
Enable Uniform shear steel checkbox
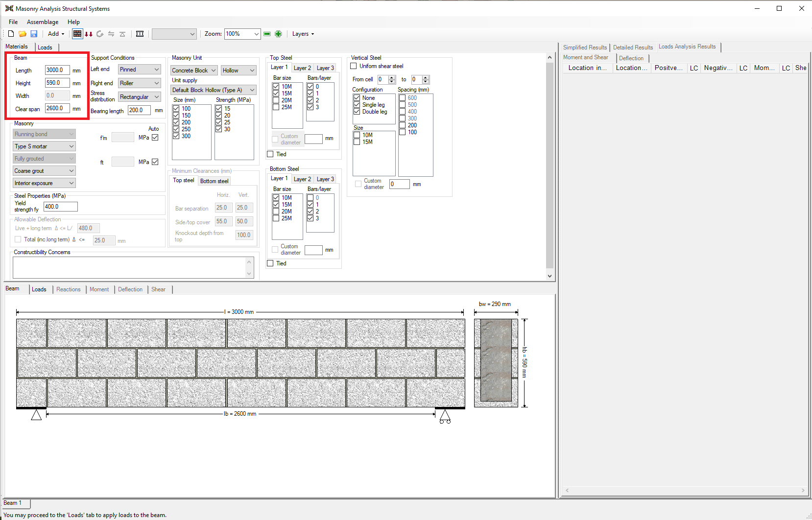click(x=354, y=66)
